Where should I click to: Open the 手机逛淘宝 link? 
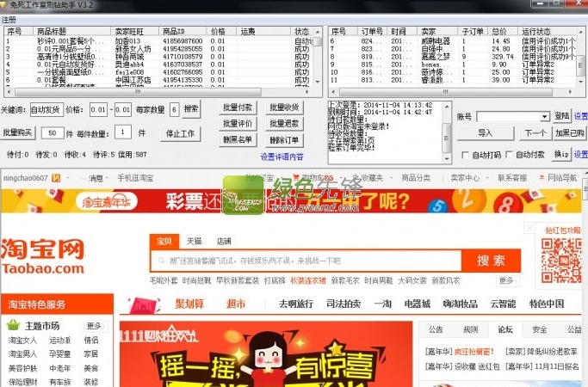(x=135, y=178)
